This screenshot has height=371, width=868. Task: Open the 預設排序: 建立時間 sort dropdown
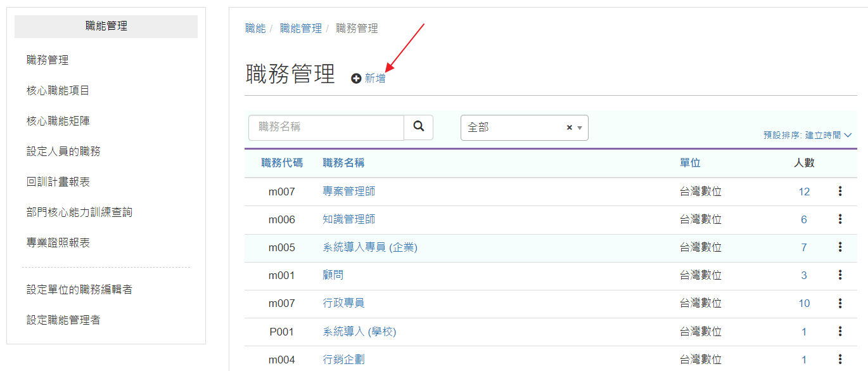point(807,135)
